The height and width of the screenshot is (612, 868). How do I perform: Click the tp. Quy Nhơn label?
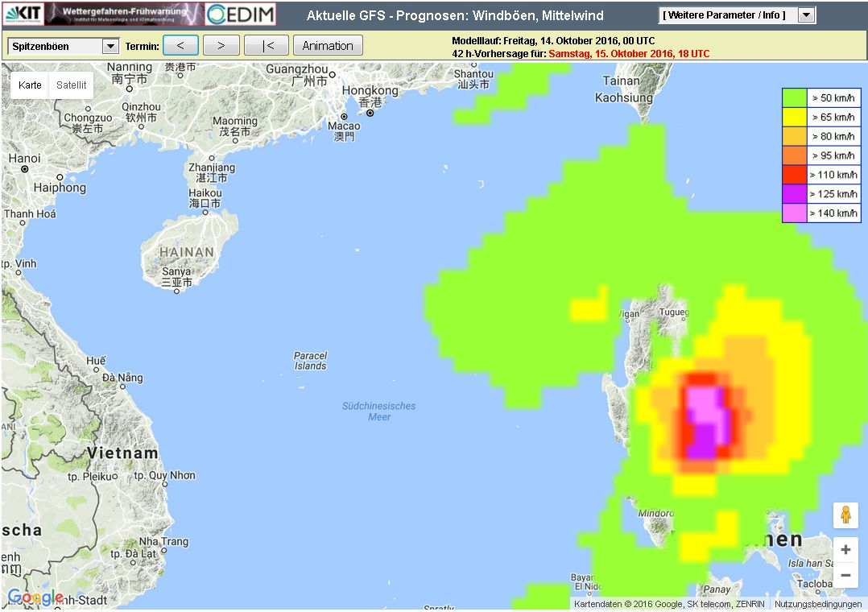click(x=164, y=475)
